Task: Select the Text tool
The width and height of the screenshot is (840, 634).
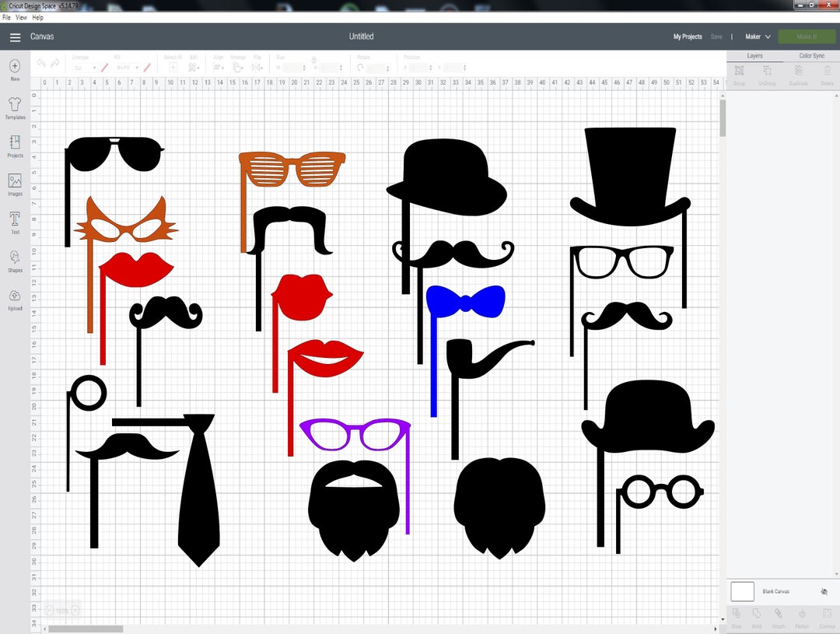Action: click(x=15, y=223)
